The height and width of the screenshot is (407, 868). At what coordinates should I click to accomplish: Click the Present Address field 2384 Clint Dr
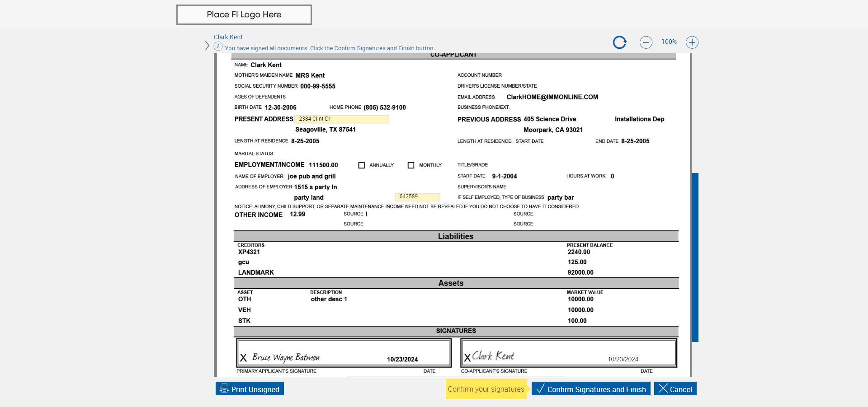[342, 119]
